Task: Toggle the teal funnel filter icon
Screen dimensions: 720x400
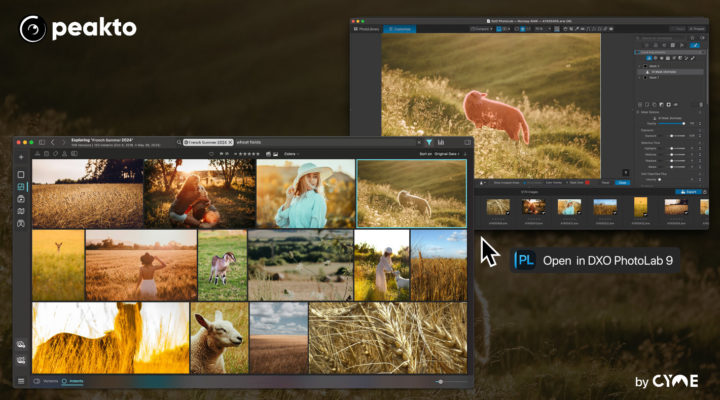Action: point(429,142)
